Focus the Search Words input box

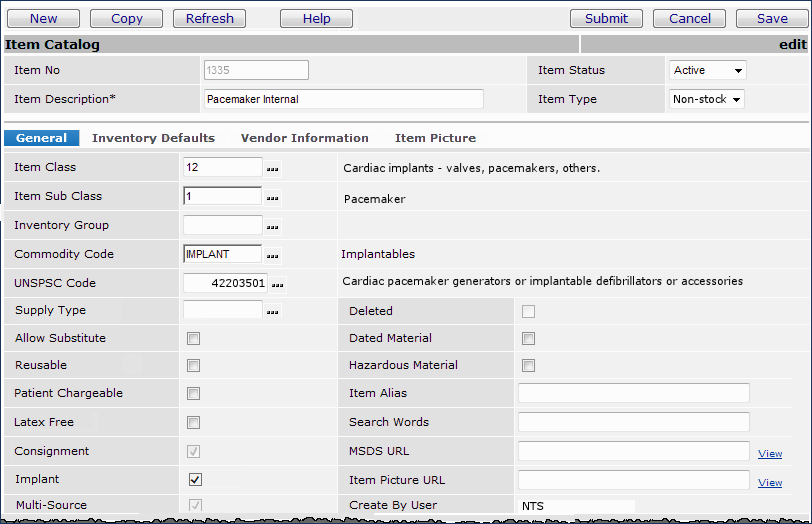coord(633,422)
